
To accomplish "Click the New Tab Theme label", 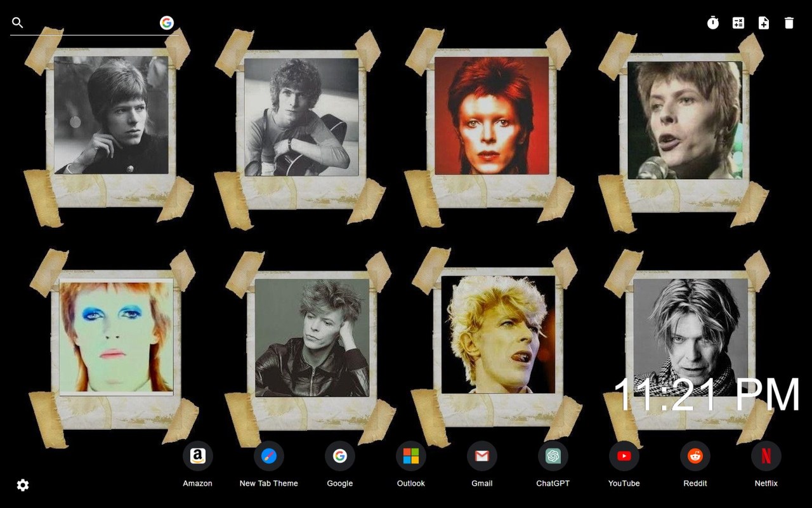I will point(269,483).
